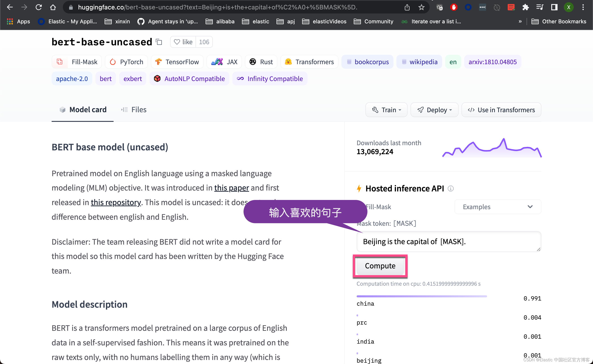Click the china score progress bar
Image resolution: width=593 pixels, height=364 pixels.
421,296
